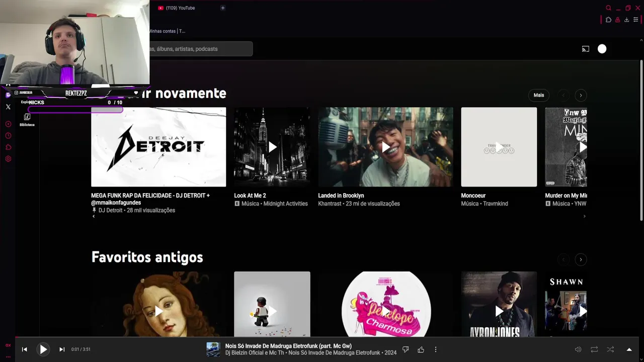
Task: Open the Murder on My Mind title link
Action: (566, 196)
